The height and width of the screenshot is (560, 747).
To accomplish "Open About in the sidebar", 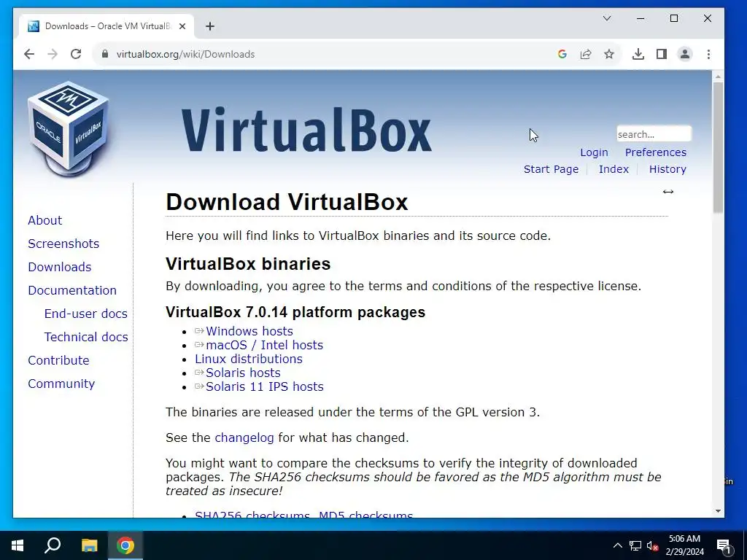I will point(44,220).
